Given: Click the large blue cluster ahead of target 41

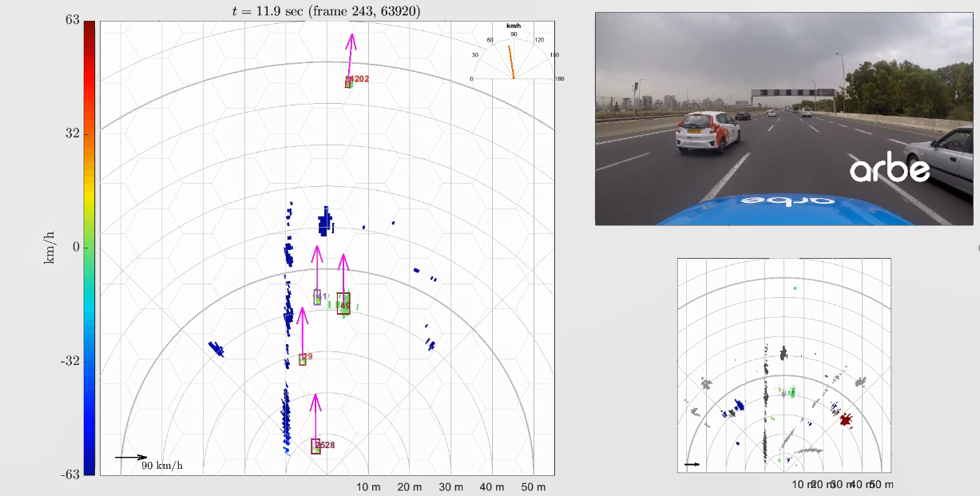Looking at the screenshot, I should click(324, 221).
